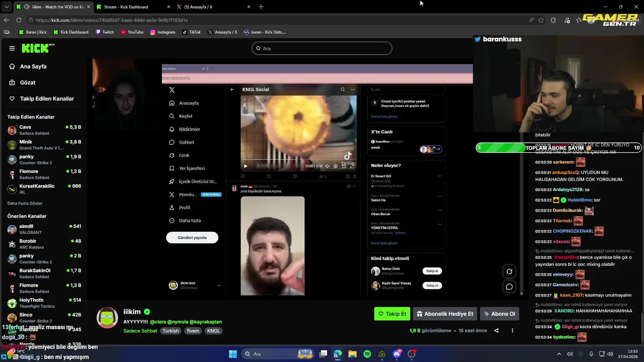Open the Windows Start menu
The image size is (644, 362).
click(x=233, y=354)
